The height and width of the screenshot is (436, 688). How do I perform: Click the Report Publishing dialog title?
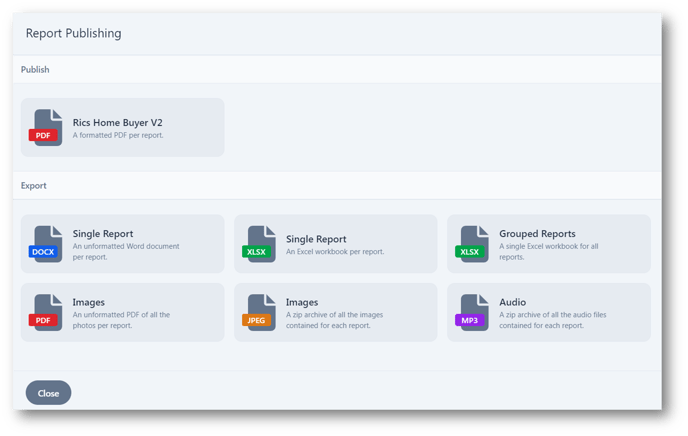click(74, 33)
